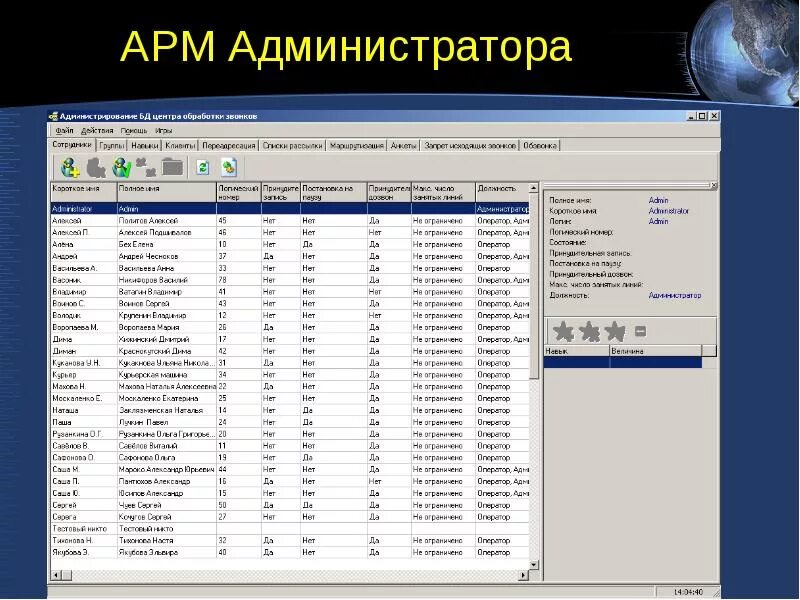Image resolution: width=800 pixels, height=600 pixels.
Task: Select the row Алексей Подшивалов
Action: 289,233
